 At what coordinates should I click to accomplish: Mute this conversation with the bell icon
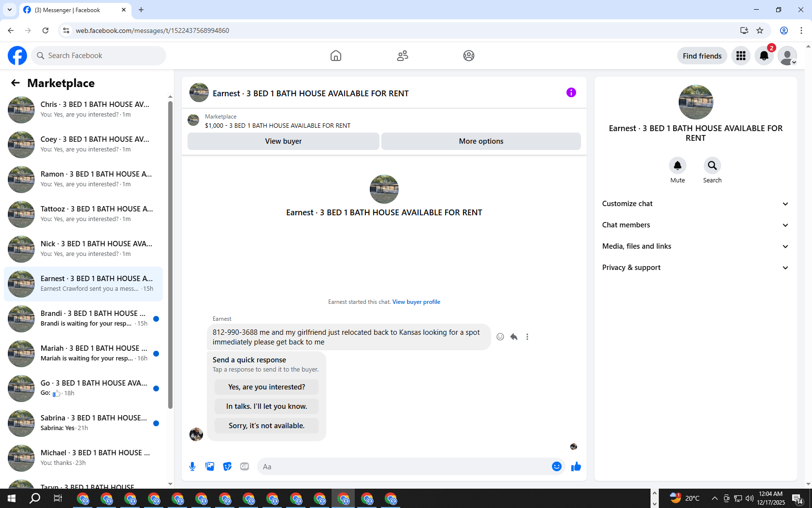(678, 165)
